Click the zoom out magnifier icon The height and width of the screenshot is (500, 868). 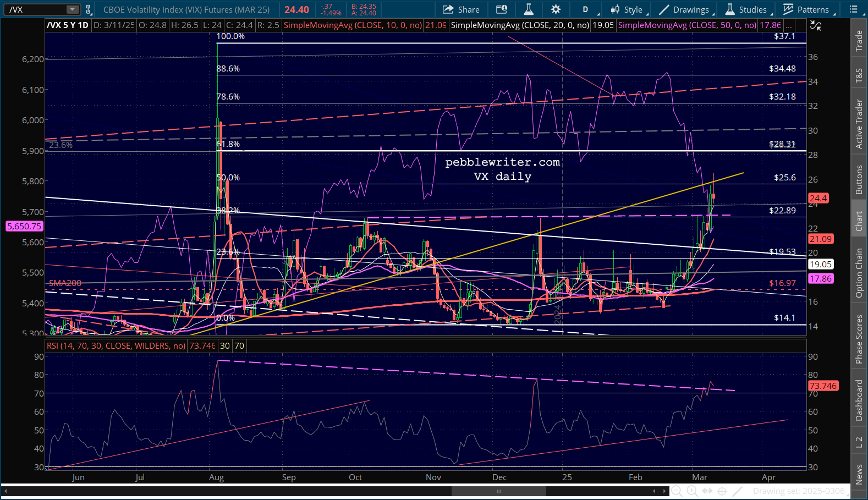(x=677, y=491)
